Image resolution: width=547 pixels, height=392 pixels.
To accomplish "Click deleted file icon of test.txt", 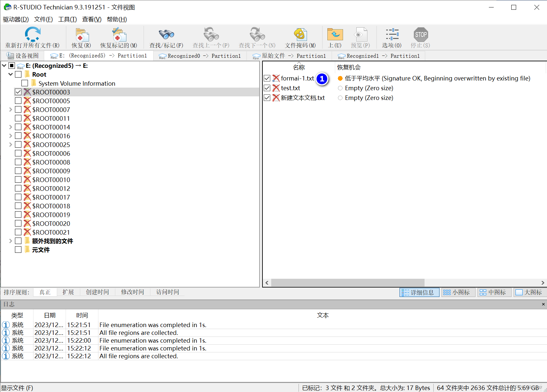I will coord(276,88).
